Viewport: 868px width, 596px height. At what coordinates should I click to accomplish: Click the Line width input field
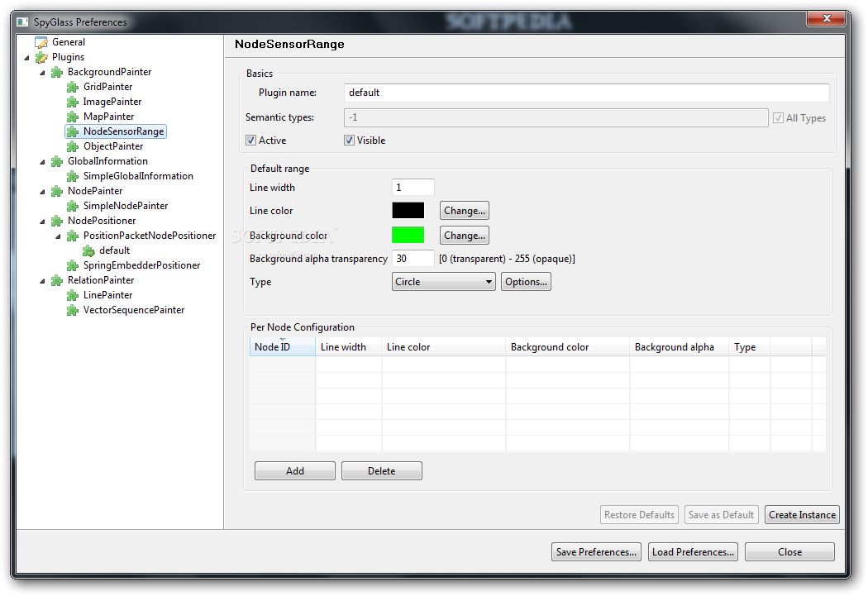coord(413,188)
